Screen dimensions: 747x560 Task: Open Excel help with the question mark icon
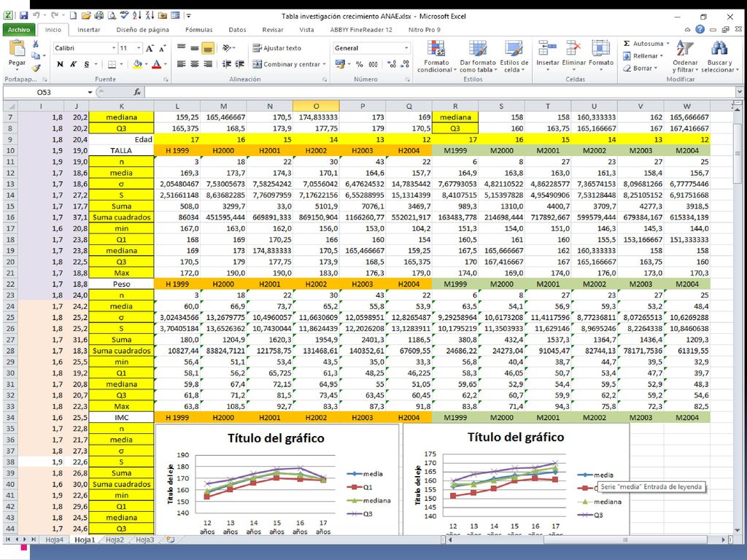[x=700, y=29]
